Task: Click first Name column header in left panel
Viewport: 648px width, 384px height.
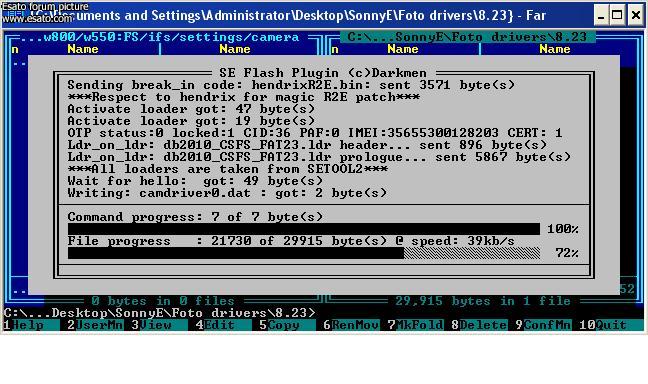Action: [x=83, y=49]
